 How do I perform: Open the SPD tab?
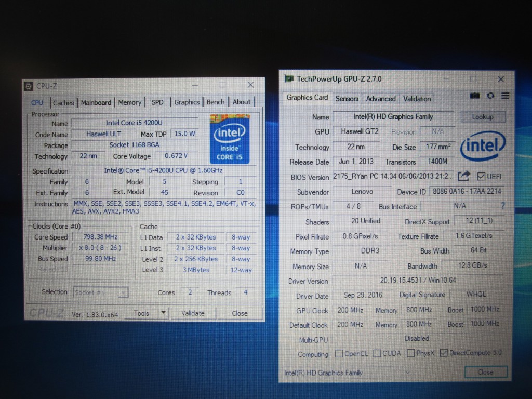[157, 102]
